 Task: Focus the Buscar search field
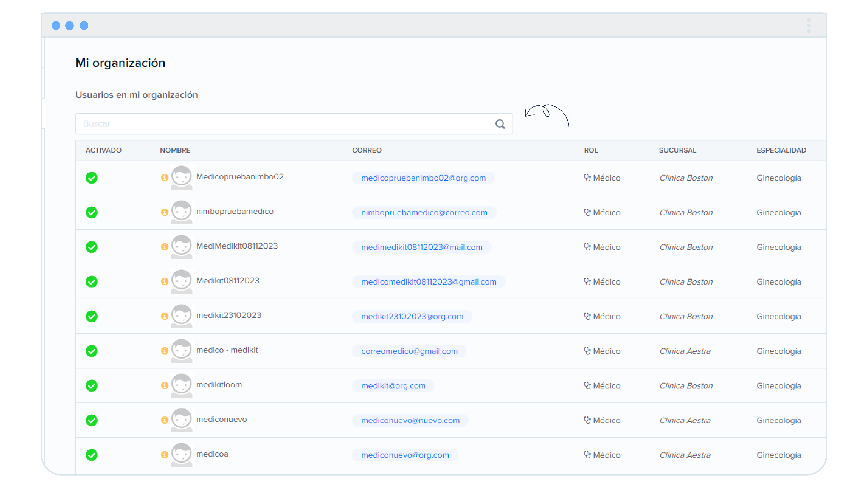click(283, 124)
